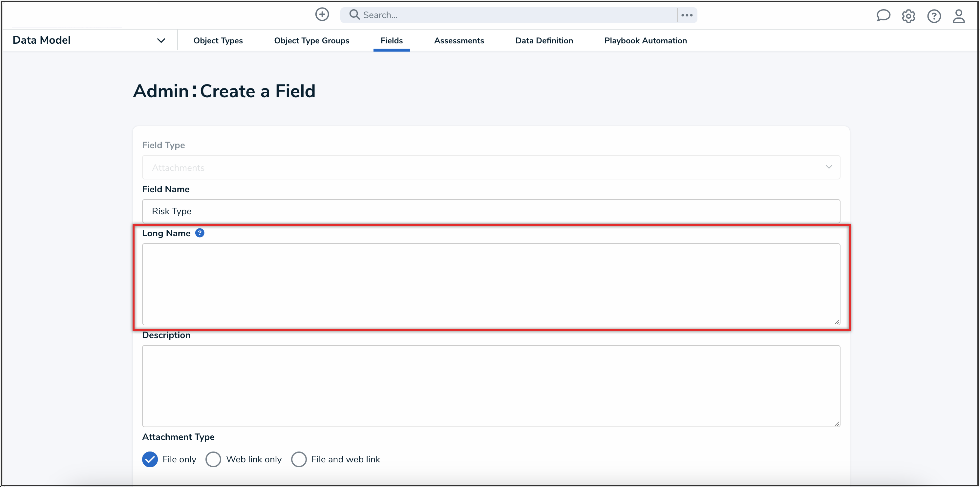The image size is (980, 487).
Task: Open the help question mark icon
Action: tap(934, 16)
